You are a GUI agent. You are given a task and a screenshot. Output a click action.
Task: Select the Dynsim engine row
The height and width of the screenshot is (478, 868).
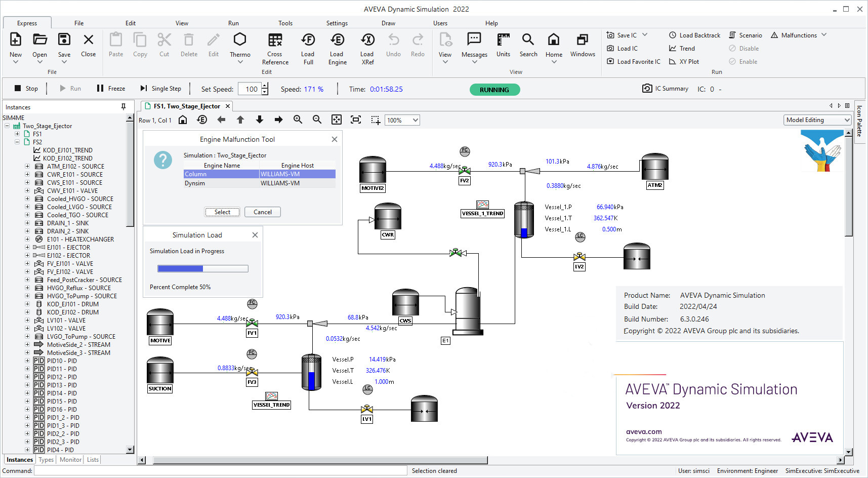(x=260, y=183)
